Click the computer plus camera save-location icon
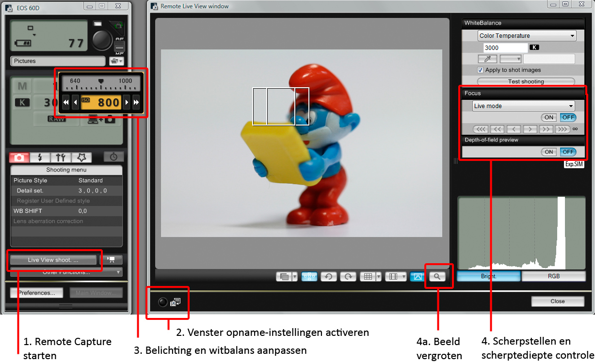 [102, 118]
